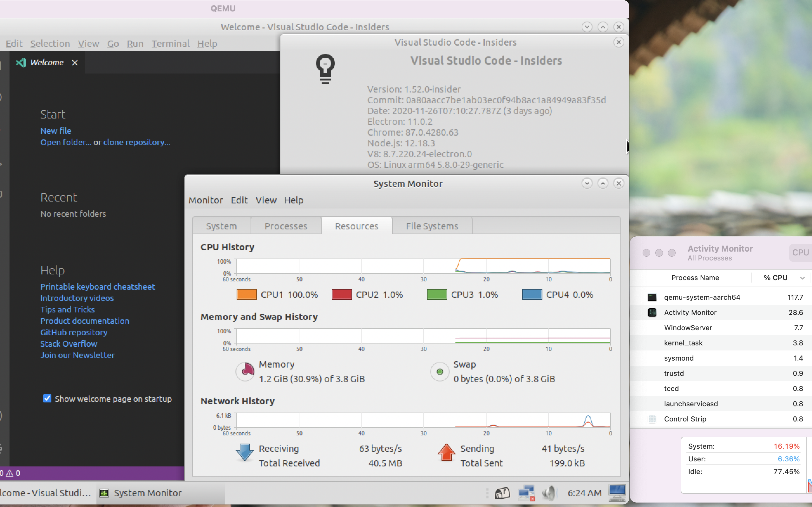Click the volume speaker tray icon

[549, 492]
